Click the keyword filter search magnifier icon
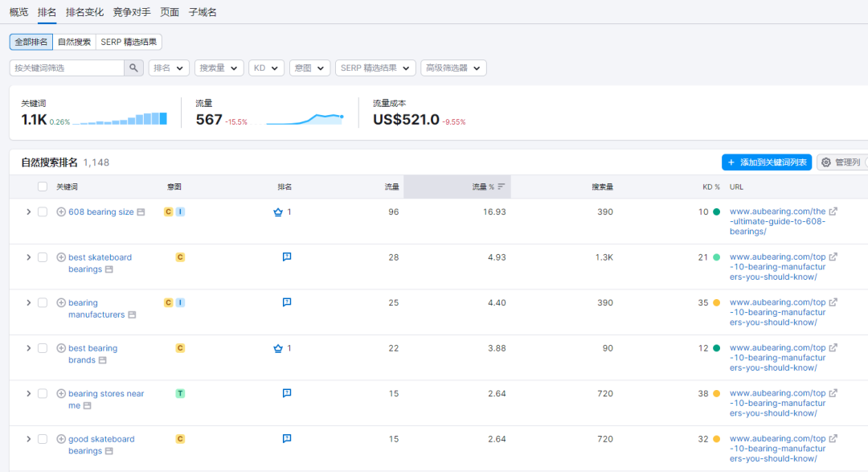This screenshot has height=472, width=868. tap(133, 68)
